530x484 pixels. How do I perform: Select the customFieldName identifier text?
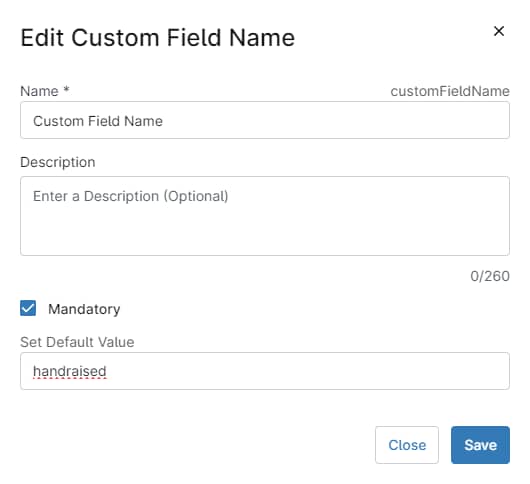coord(450,91)
